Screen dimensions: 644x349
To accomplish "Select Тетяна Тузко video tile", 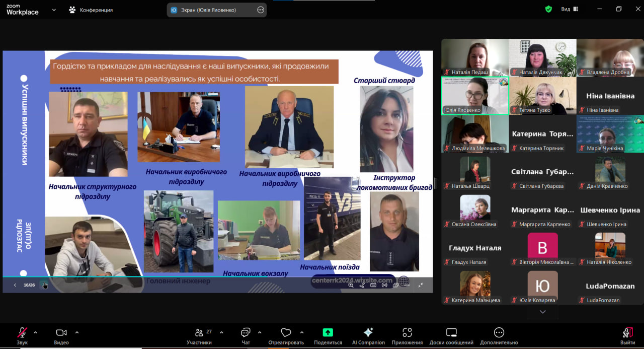I will [x=542, y=96].
